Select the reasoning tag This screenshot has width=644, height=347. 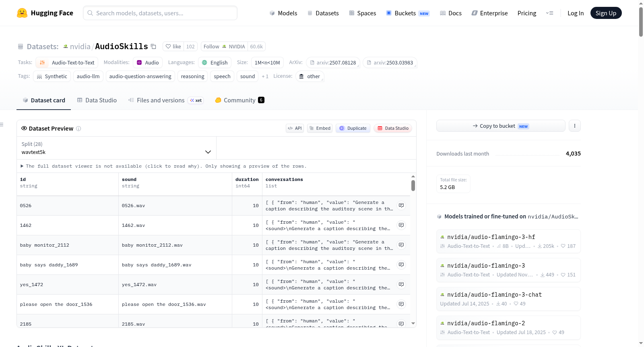192,76
